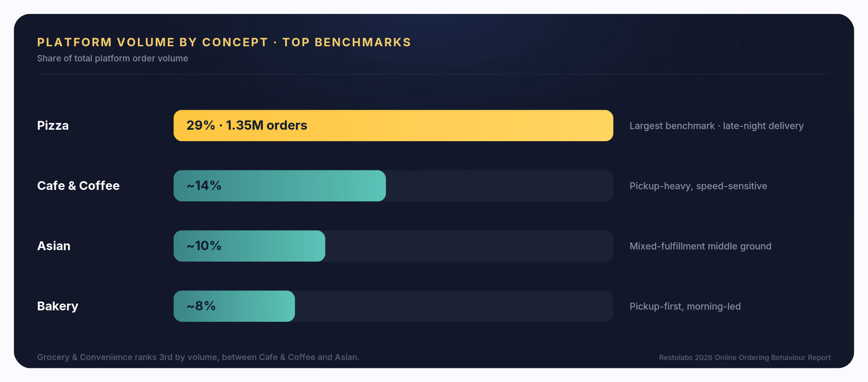Click '29% · 1.35M orders' text

click(x=247, y=125)
